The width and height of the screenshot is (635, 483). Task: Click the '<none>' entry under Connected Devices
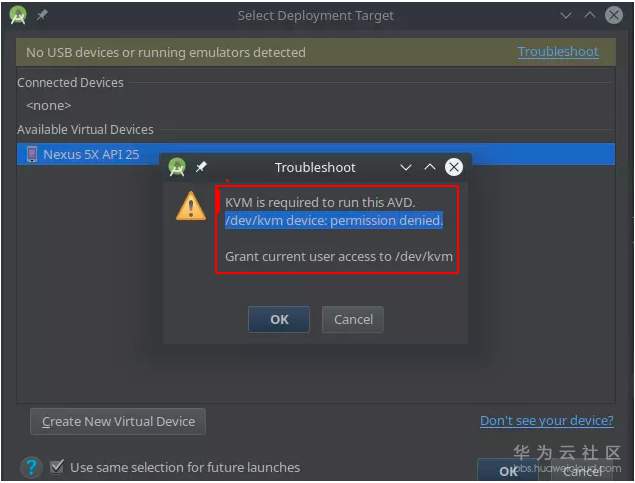point(49,106)
